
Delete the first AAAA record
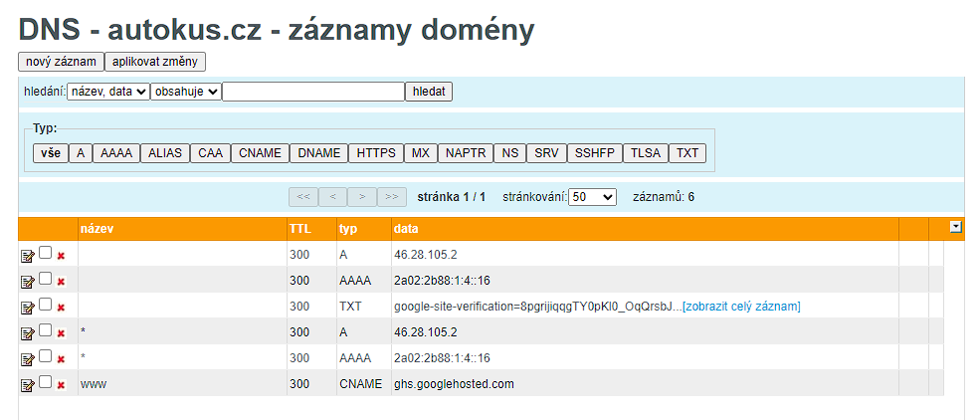[x=61, y=282]
